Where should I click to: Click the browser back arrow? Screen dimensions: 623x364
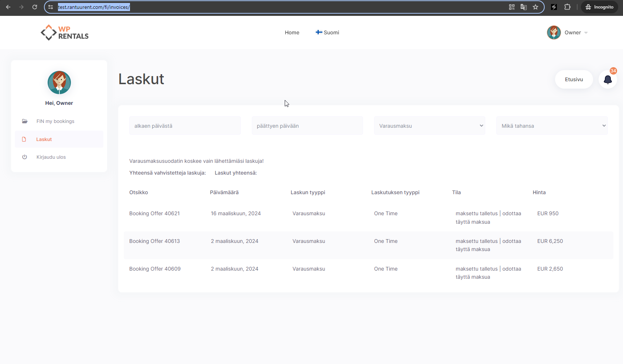8,7
